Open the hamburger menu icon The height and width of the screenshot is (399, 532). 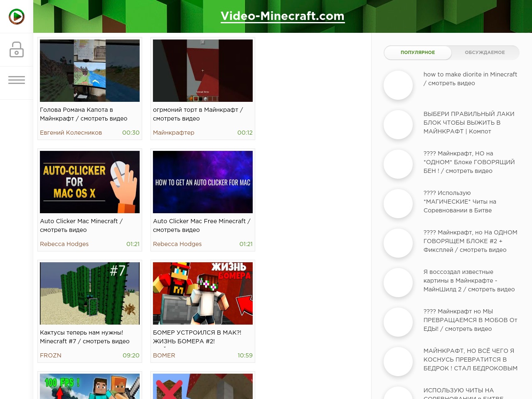(17, 80)
